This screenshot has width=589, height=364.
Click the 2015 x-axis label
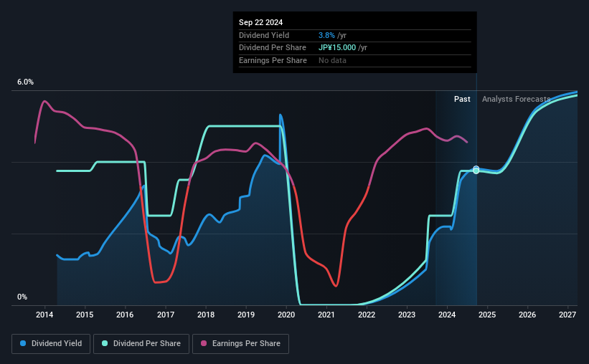[85, 315]
